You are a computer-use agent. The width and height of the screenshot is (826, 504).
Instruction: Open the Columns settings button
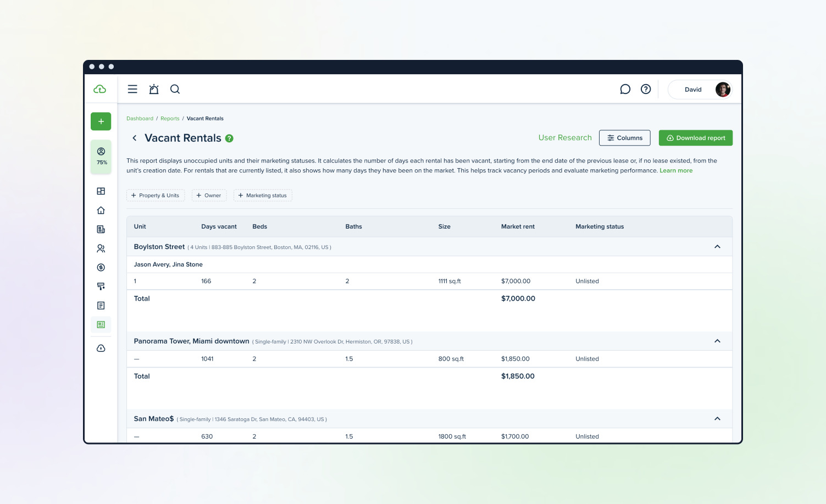pyautogui.click(x=624, y=138)
